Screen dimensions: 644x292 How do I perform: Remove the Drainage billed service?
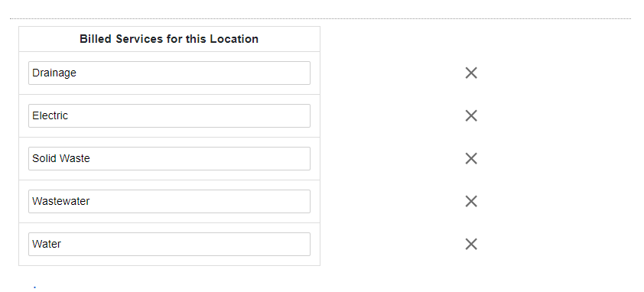[471, 73]
